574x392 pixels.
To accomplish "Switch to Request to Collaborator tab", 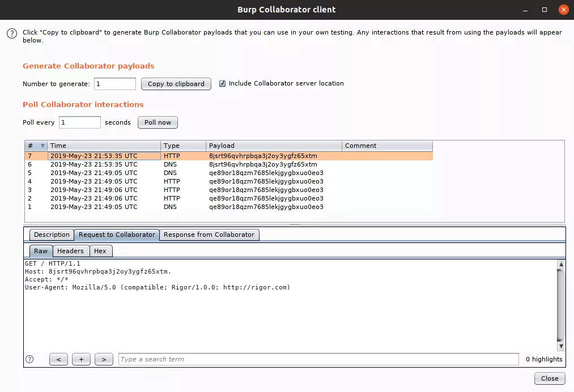I will click(x=117, y=235).
